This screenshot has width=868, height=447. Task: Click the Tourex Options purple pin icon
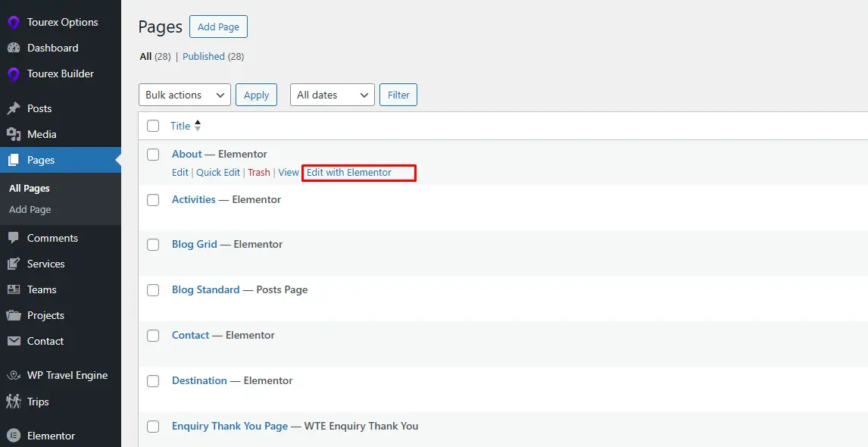(14, 23)
